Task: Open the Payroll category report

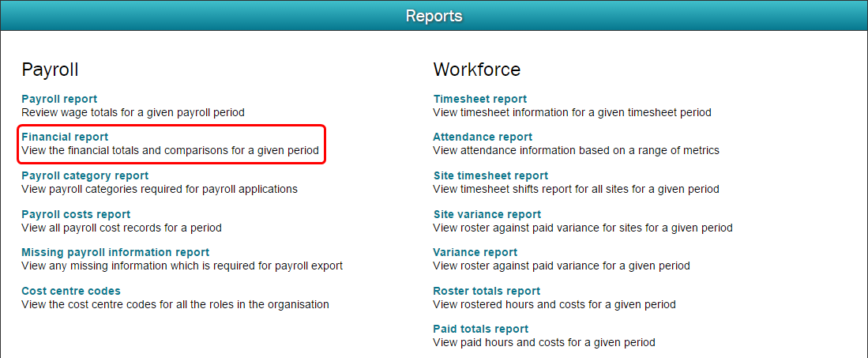Action: coord(85,175)
